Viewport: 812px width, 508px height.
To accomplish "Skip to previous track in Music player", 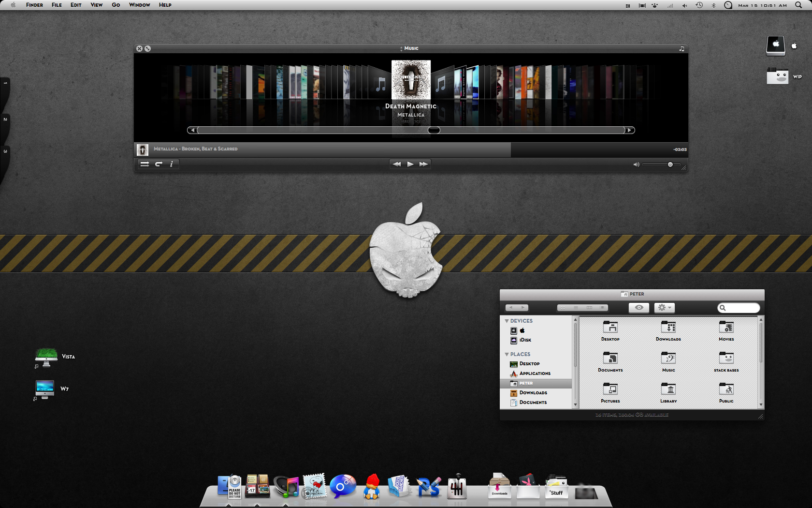I will coord(396,164).
